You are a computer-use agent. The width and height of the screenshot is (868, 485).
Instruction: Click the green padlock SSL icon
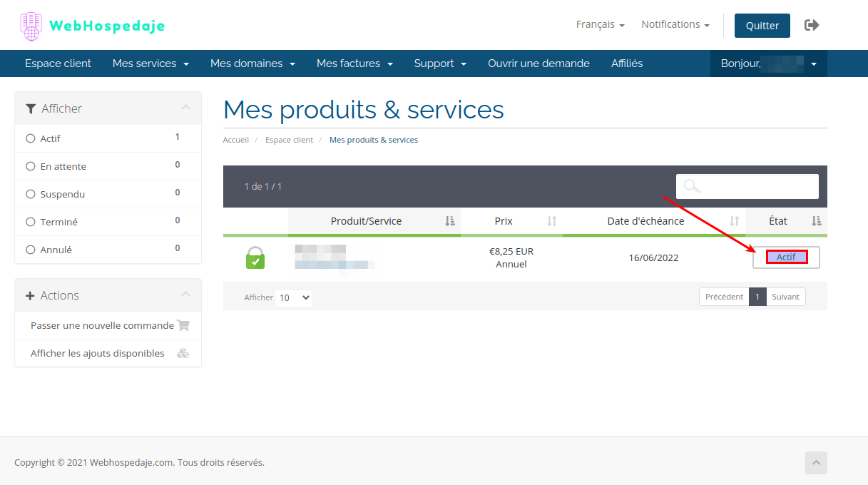click(x=255, y=257)
